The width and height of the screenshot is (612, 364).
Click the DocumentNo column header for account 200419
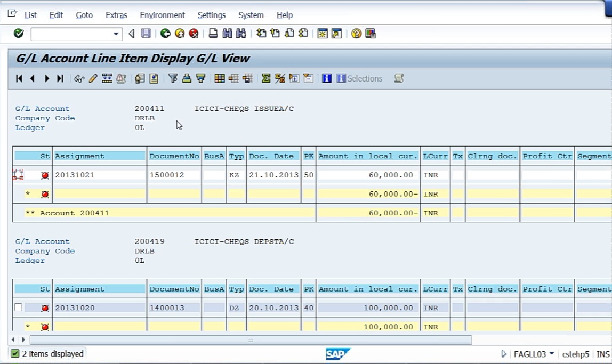coord(174,289)
